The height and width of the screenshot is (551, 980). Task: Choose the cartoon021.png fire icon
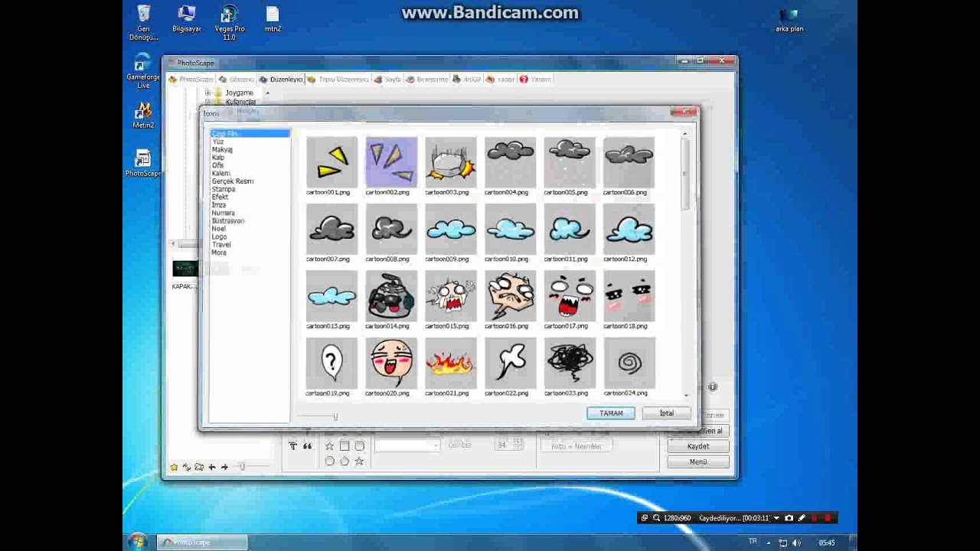point(451,363)
